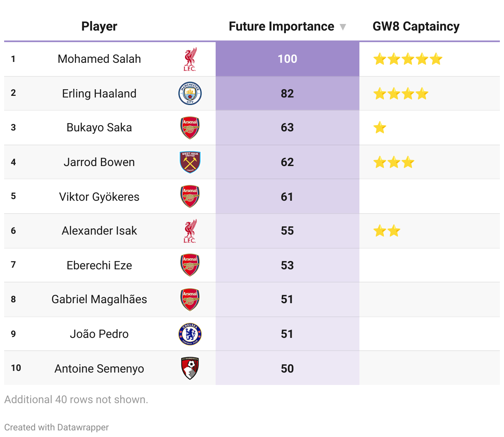The image size is (504, 437).
Task: Sort table by the Player column header
Action: [x=99, y=26]
